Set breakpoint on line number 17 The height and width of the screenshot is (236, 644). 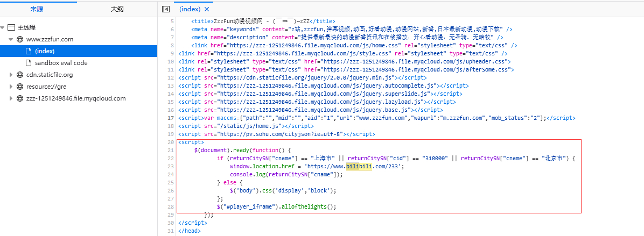point(171,118)
